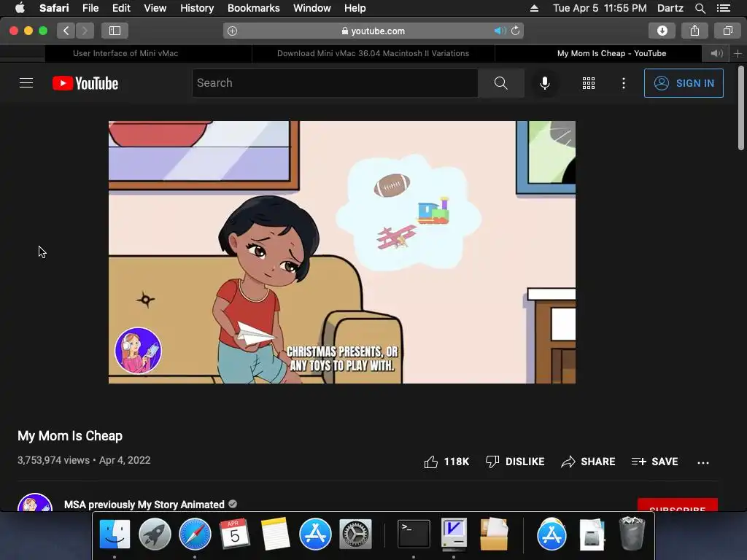Open the View menu
The width and height of the screenshot is (747, 560).
point(155,8)
